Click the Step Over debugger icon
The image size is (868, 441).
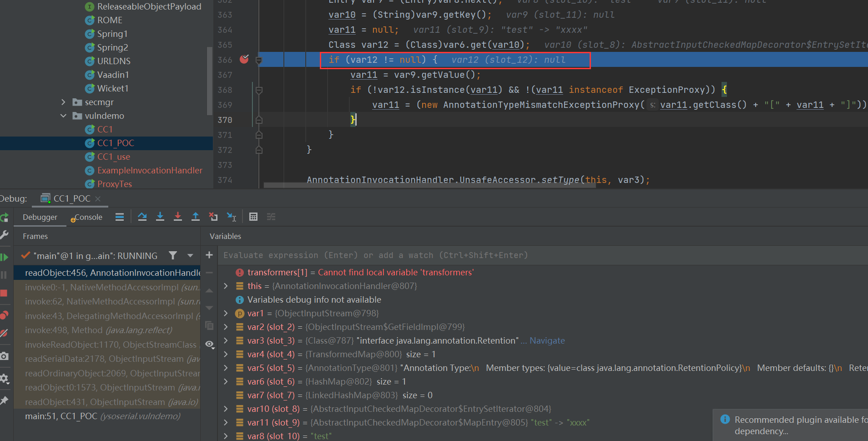click(x=142, y=217)
